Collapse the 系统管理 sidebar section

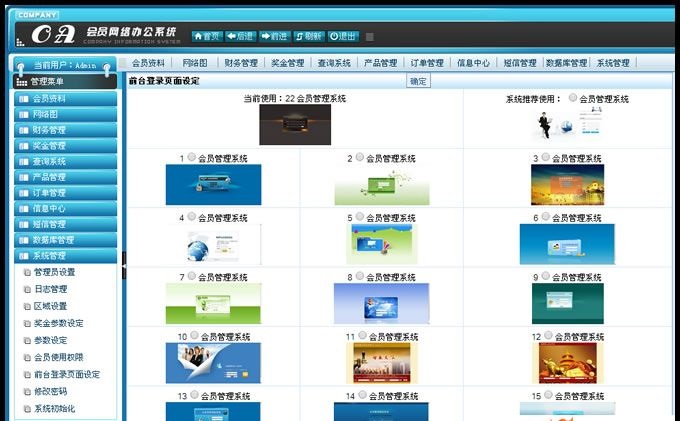click(65, 255)
